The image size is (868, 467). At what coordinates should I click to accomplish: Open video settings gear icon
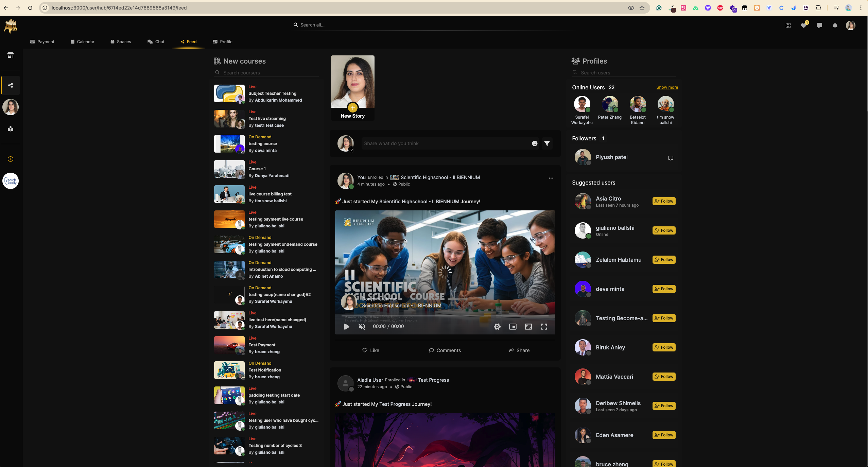497,327
